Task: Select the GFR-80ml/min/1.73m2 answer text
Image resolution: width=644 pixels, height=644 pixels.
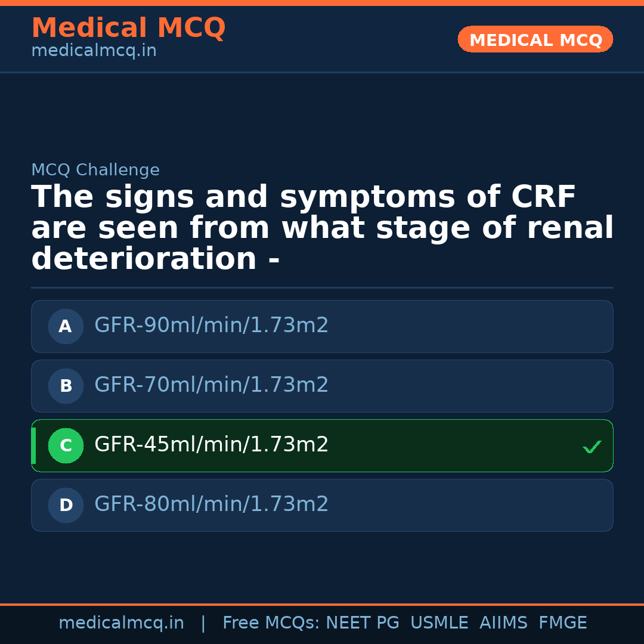Action: tap(211, 504)
